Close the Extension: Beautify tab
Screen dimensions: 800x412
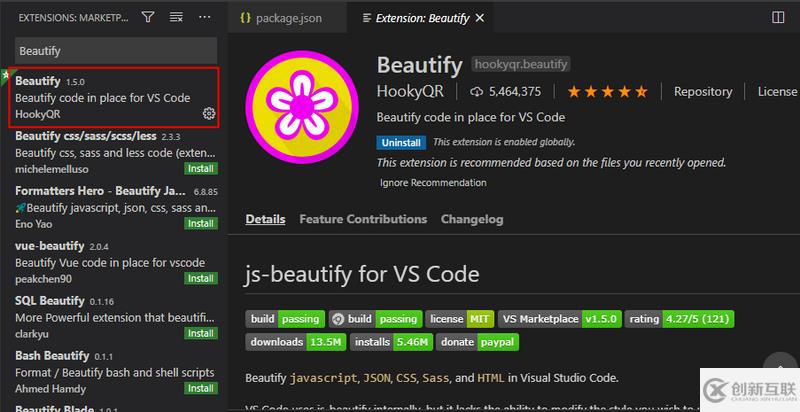480,18
